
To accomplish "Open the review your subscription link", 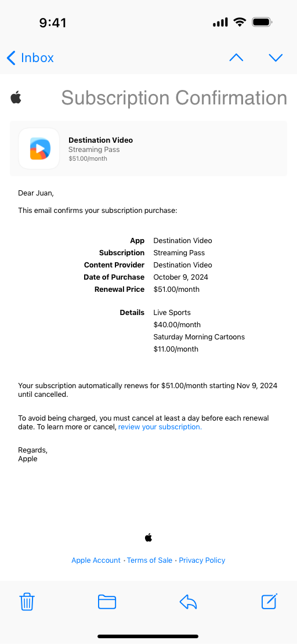I will click(160, 427).
